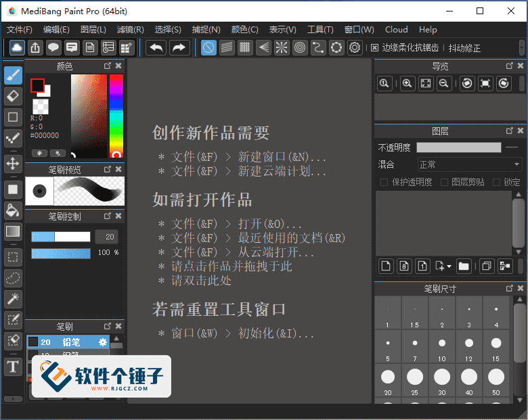Click the rainbow hue bar
The image size is (528, 420).
[116, 116]
